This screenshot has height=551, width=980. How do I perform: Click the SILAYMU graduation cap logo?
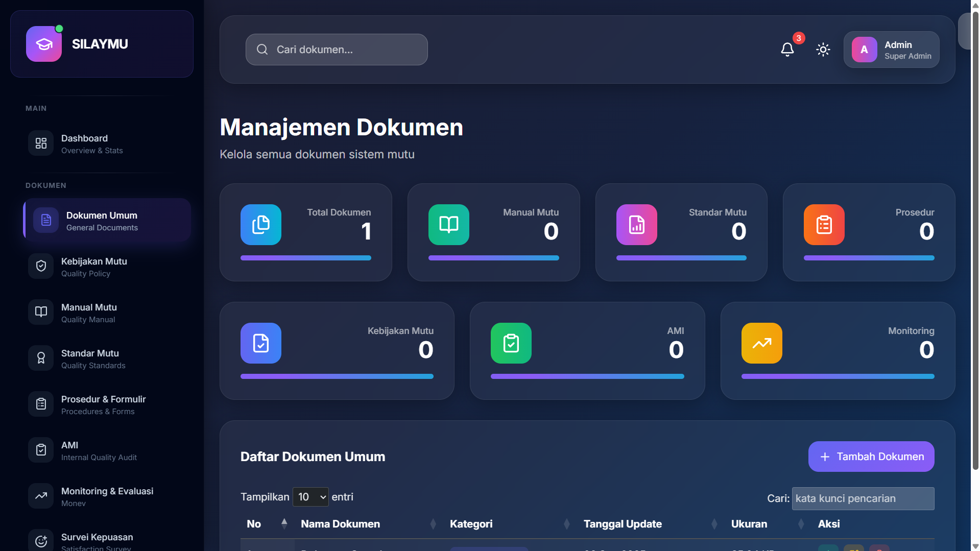[x=44, y=44]
